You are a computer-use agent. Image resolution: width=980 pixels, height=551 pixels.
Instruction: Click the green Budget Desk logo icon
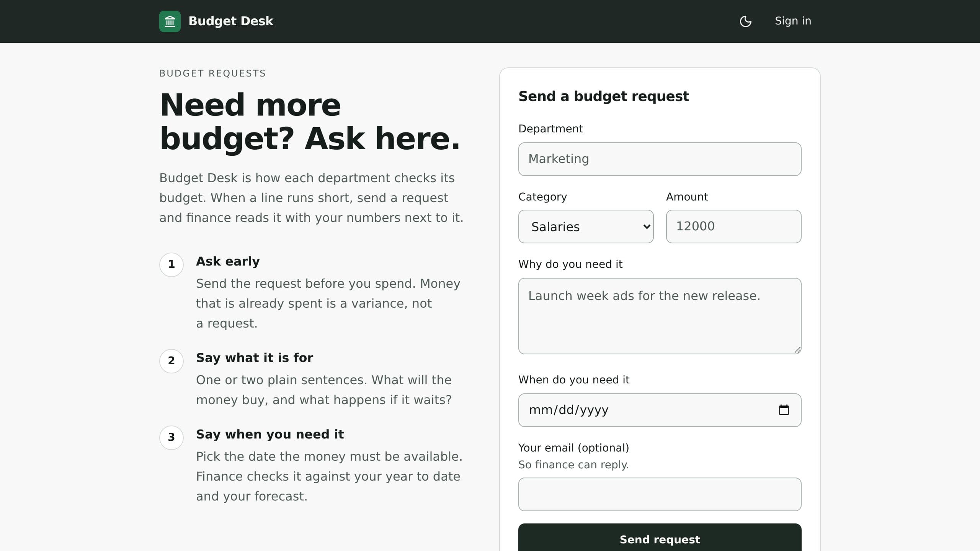pyautogui.click(x=170, y=21)
